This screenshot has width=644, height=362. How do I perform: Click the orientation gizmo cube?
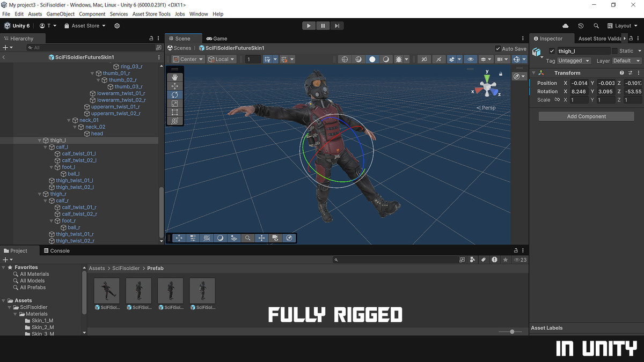click(x=487, y=87)
